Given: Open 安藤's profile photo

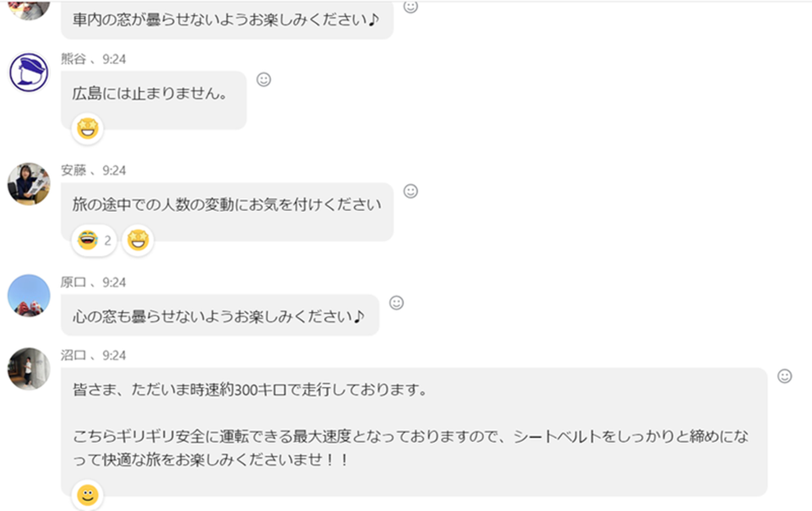Looking at the screenshot, I should pyautogui.click(x=29, y=184).
